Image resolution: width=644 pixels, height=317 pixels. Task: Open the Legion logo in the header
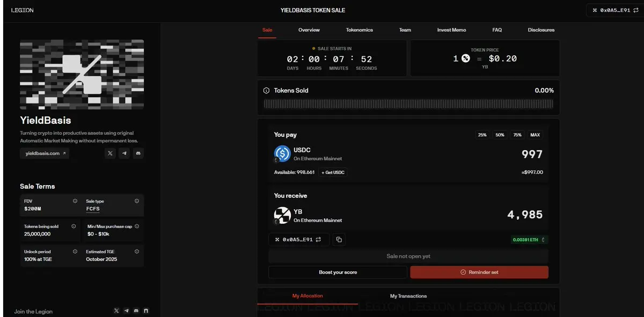pos(22,10)
